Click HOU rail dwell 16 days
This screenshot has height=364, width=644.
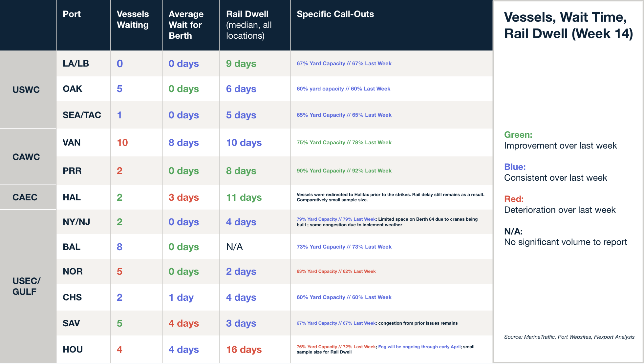(244, 350)
